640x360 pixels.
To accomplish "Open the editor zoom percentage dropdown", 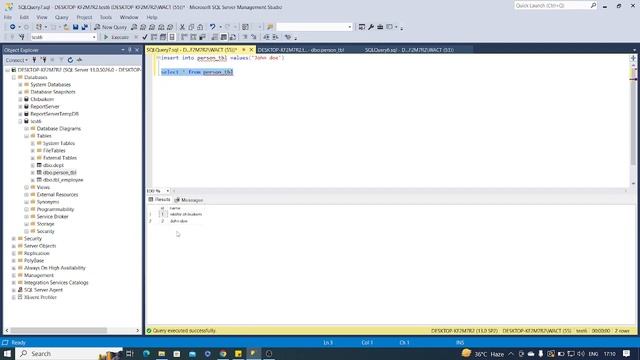I will point(167,191).
